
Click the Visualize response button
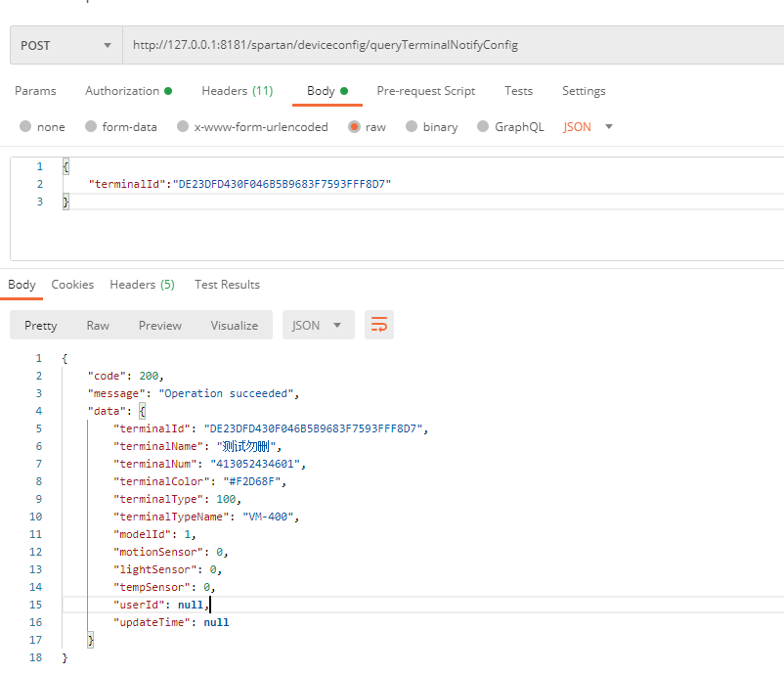234,326
